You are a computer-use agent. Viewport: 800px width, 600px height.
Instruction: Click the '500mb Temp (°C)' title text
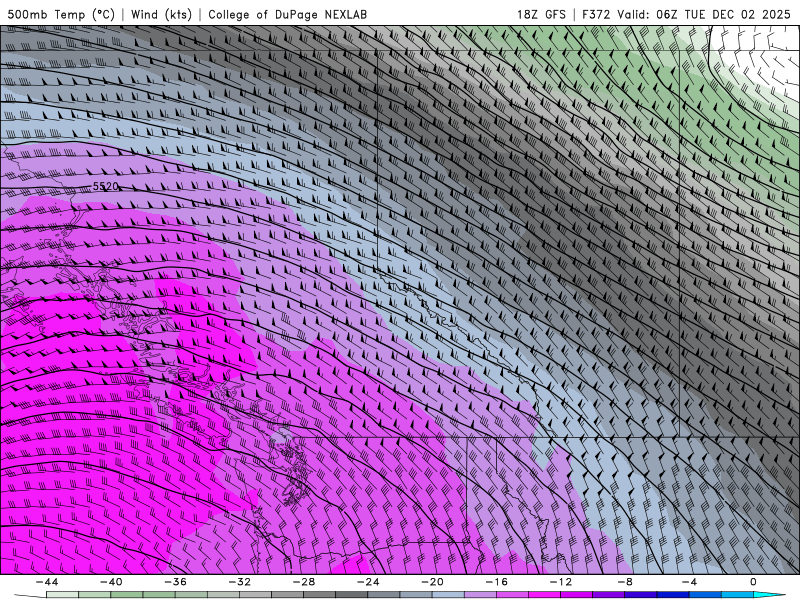click(x=61, y=14)
